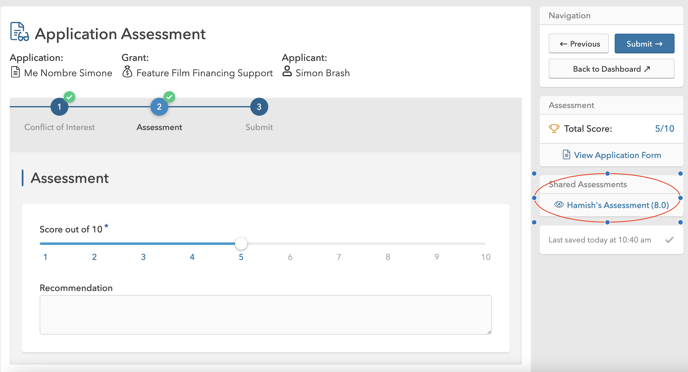Screen dimensions: 688x372
Task: Click the Previous navigation button
Action: (x=579, y=44)
